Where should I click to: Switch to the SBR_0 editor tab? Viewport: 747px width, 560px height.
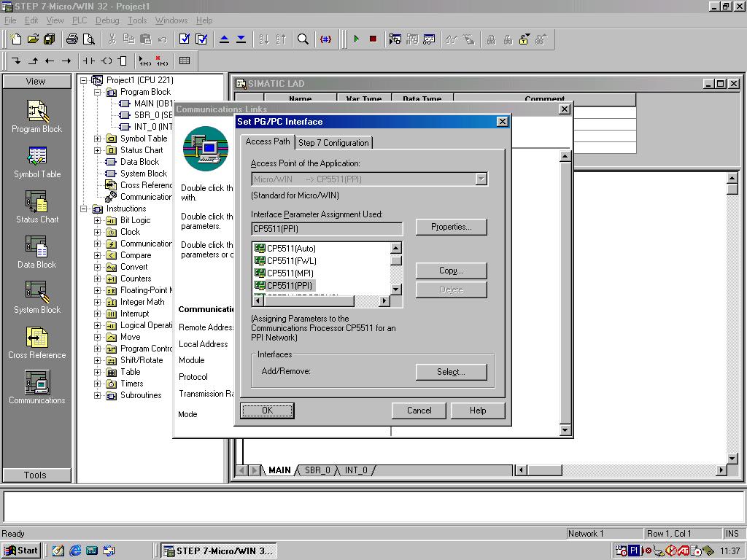[x=317, y=470]
